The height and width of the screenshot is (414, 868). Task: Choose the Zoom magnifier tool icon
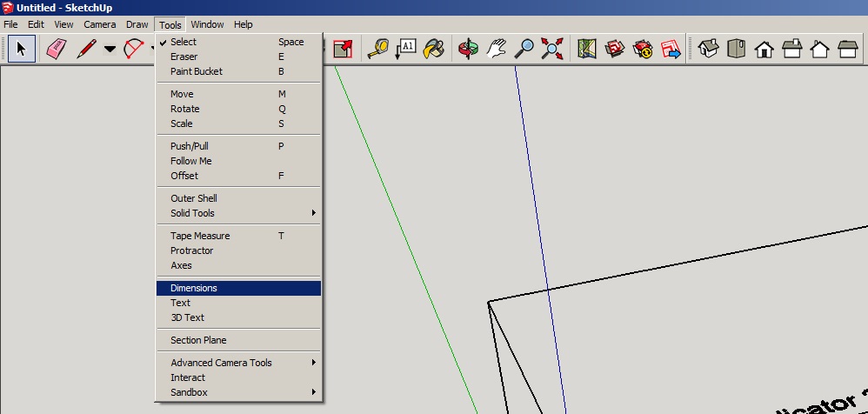pyautogui.click(x=524, y=49)
